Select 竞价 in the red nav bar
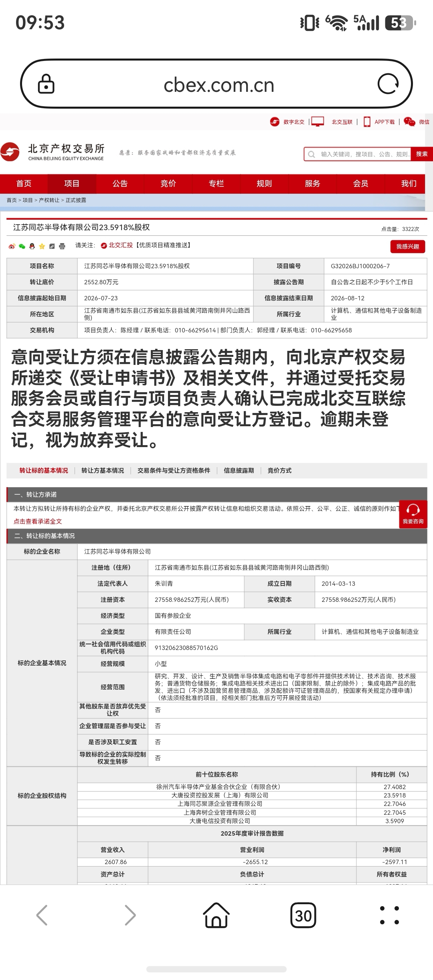Viewport: 433px width, 980px height. point(168,184)
